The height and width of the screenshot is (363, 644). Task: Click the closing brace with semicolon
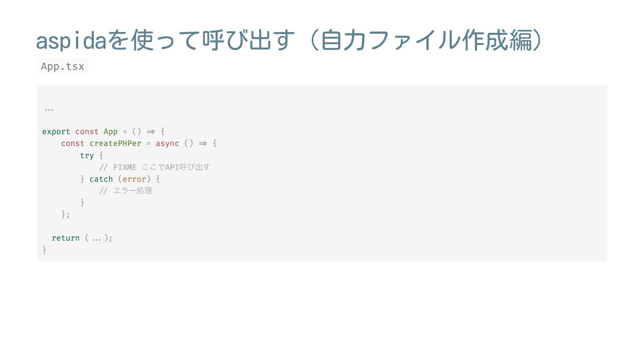(66, 215)
